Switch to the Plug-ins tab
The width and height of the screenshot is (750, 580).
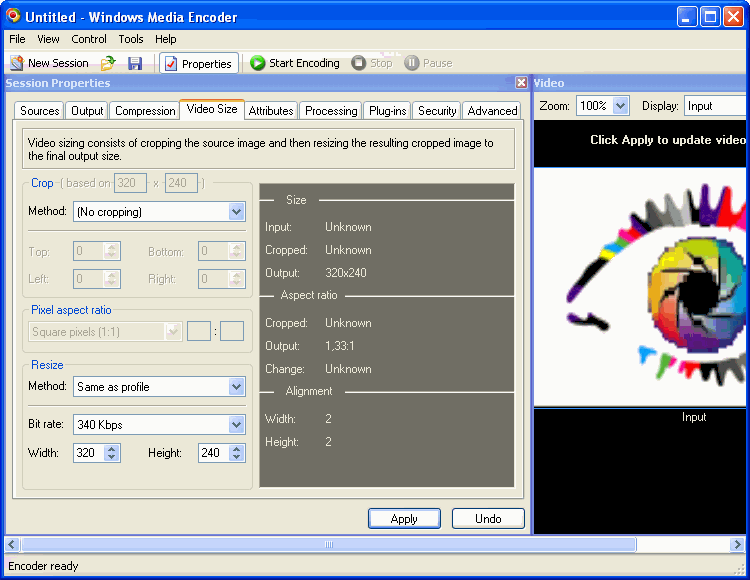coord(387,111)
